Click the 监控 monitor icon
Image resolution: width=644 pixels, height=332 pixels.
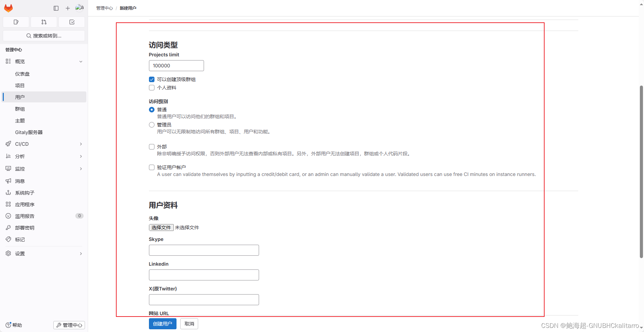tap(8, 168)
